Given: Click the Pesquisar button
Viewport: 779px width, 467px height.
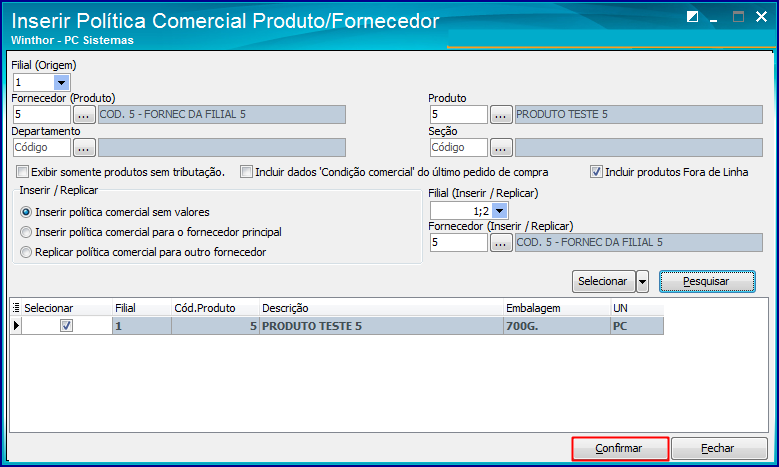Looking at the screenshot, I should [x=707, y=282].
